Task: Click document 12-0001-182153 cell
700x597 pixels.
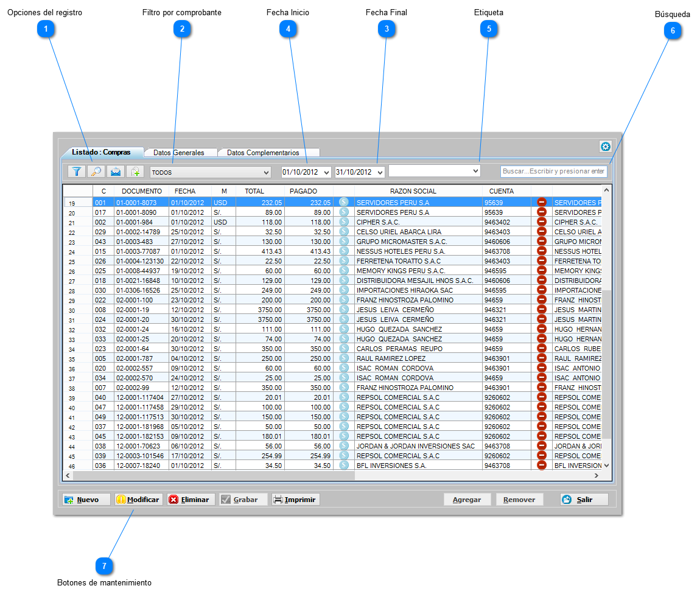Action: click(140, 436)
